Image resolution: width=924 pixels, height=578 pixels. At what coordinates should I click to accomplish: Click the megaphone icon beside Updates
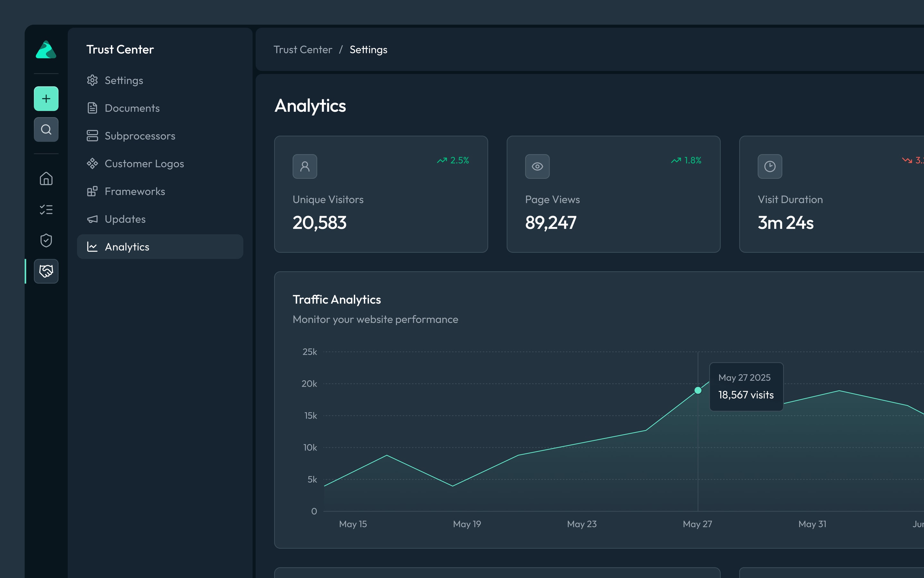coord(92,219)
